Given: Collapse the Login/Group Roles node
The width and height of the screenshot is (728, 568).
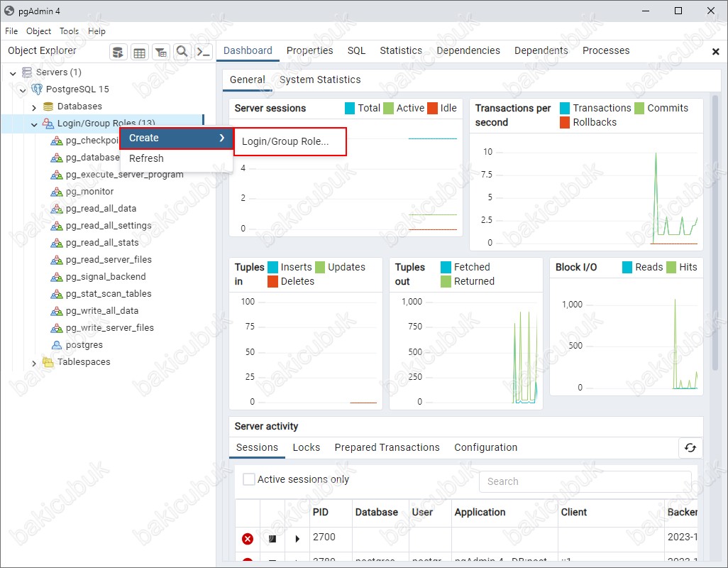Looking at the screenshot, I should [x=34, y=124].
